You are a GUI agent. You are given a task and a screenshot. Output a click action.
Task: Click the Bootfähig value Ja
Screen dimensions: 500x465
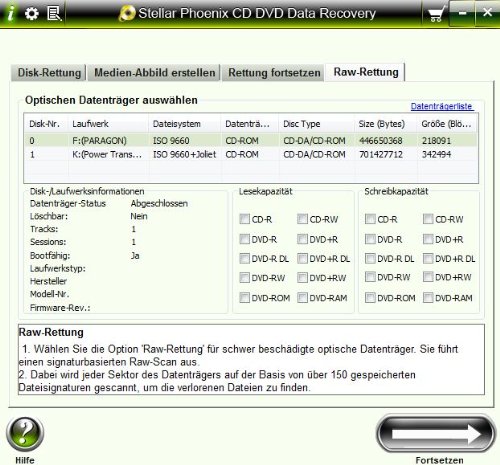pos(135,256)
